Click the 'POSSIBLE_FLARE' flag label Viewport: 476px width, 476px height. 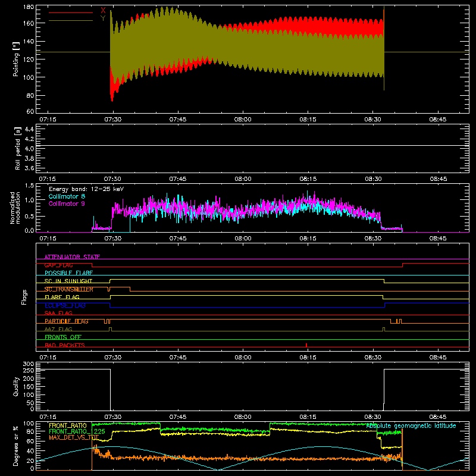click(68, 273)
